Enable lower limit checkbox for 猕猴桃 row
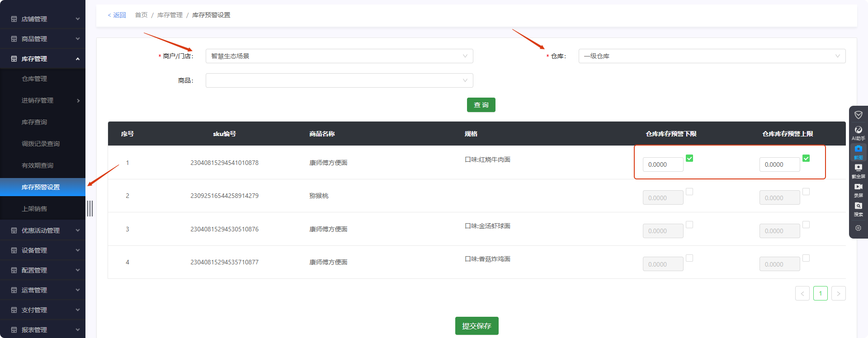Image resolution: width=868 pixels, height=338 pixels. coord(689,192)
